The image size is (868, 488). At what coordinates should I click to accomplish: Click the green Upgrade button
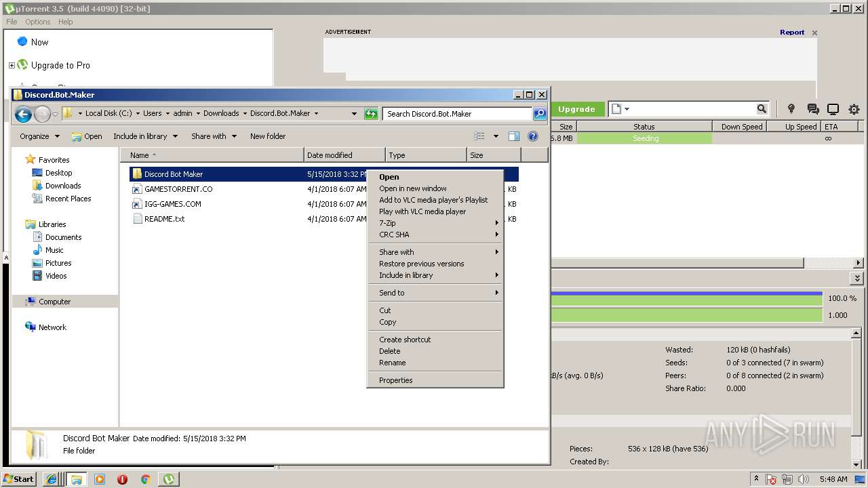coord(576,109)
